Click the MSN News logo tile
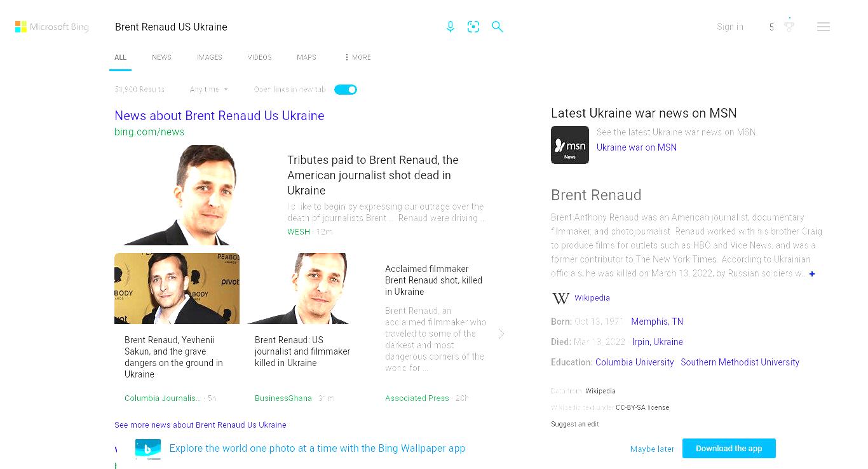 (570, 145)
